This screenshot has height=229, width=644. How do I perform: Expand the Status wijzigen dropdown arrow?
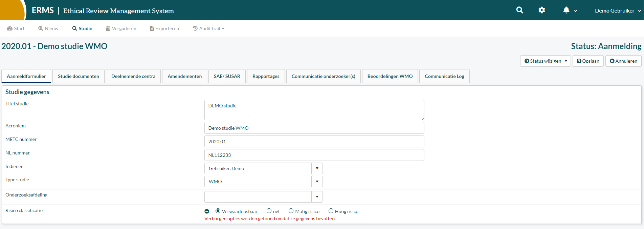566,61
